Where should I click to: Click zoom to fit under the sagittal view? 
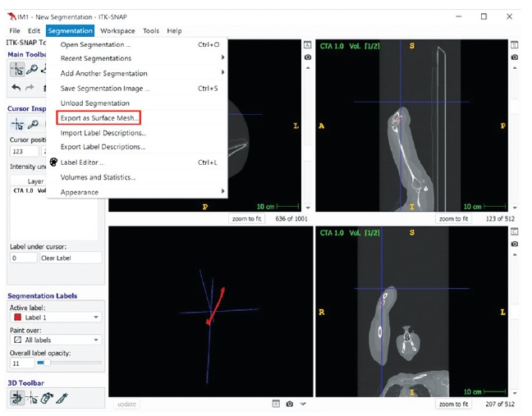454,219
